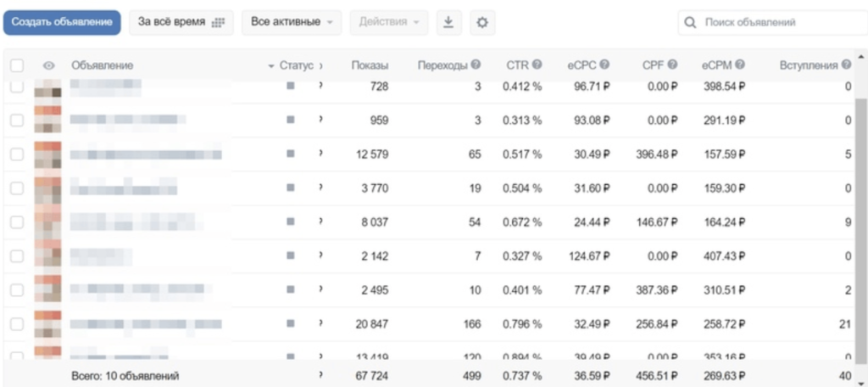Select checkbox of ad with 3 770 impressions
Image resolution: width=868 pixels, height=387 pixels.
coord(17,188)
